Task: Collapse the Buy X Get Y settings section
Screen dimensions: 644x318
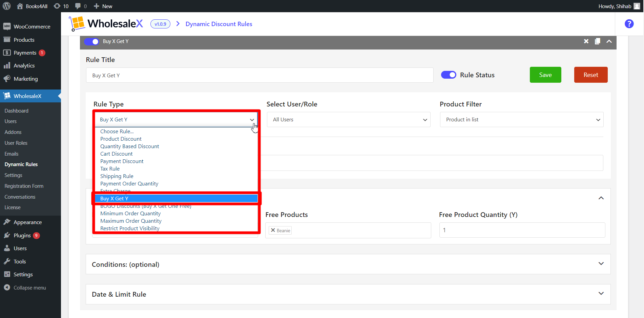Action: coord(601,198)
